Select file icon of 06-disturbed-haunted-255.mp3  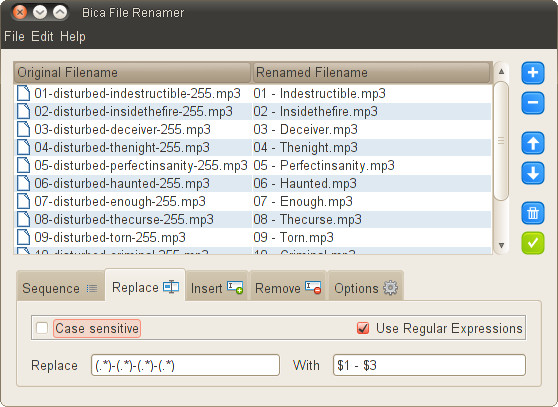23,183
